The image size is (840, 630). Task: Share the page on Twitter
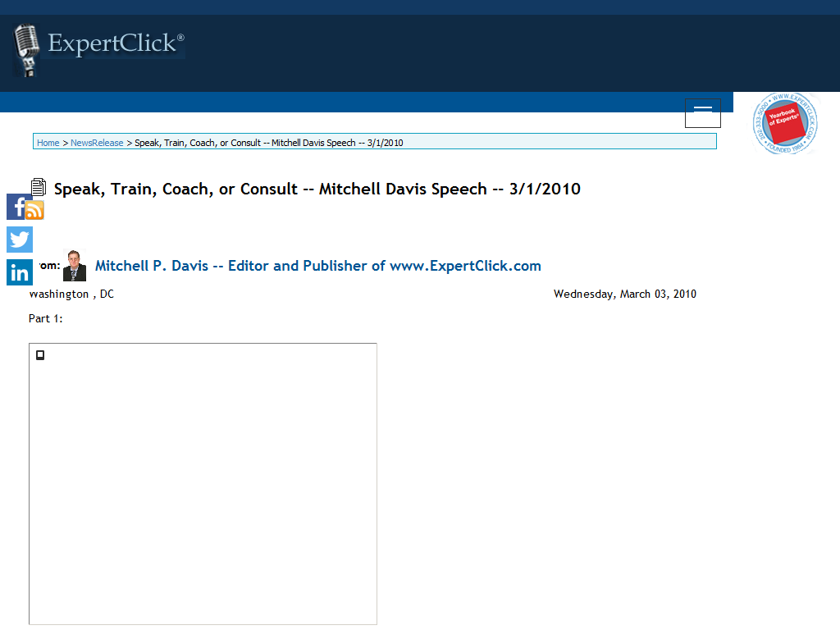(x=20, y=240)
